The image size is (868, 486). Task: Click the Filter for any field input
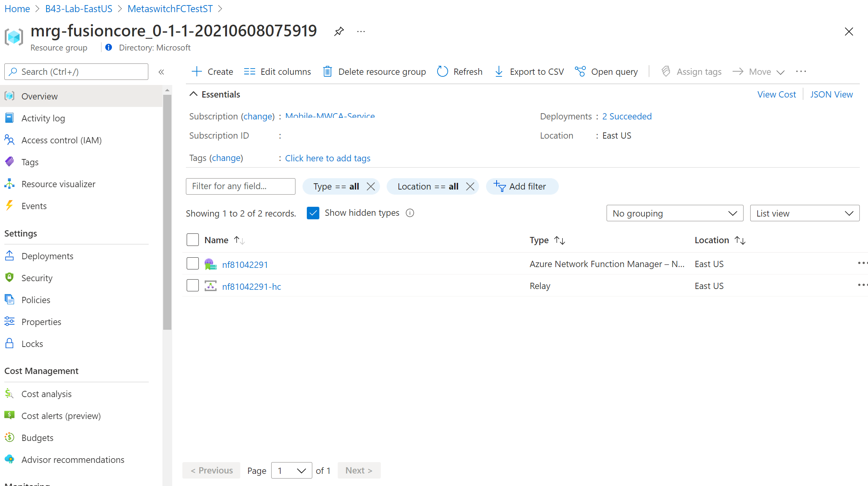pos(240,186)
